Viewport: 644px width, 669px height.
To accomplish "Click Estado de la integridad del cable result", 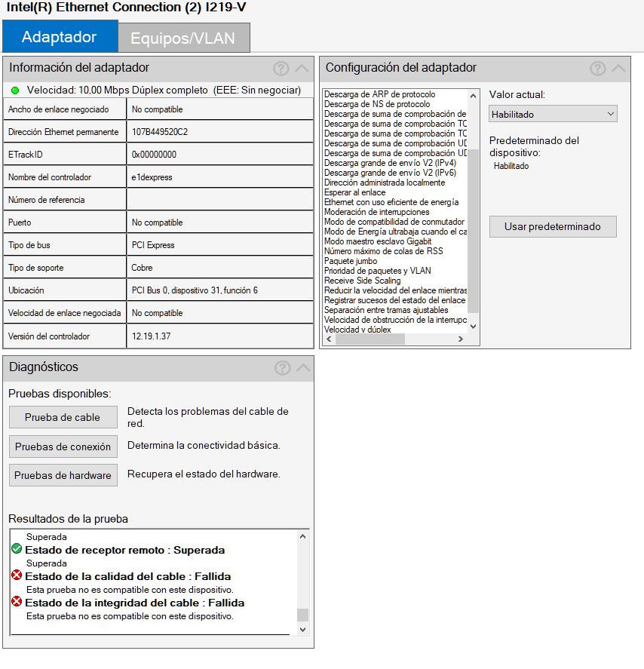I will tap(135, 603).
